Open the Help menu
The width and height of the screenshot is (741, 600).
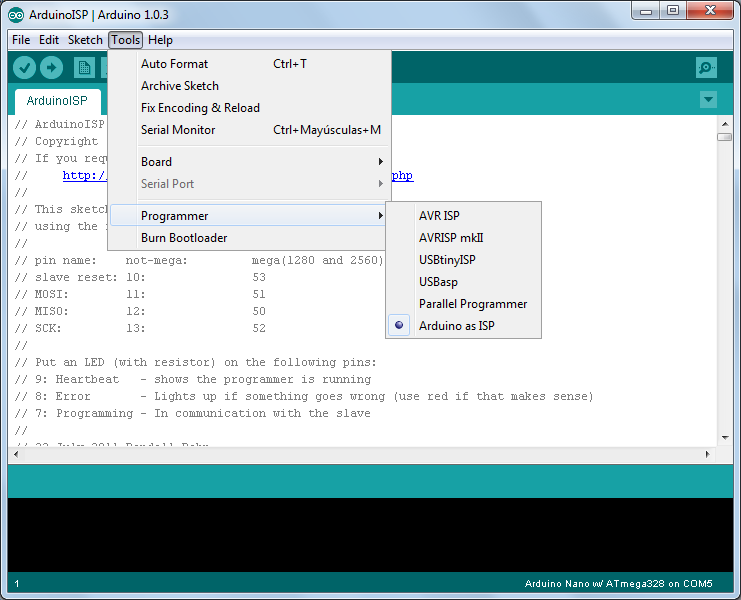pyautogui.click(x=160, y=40)
